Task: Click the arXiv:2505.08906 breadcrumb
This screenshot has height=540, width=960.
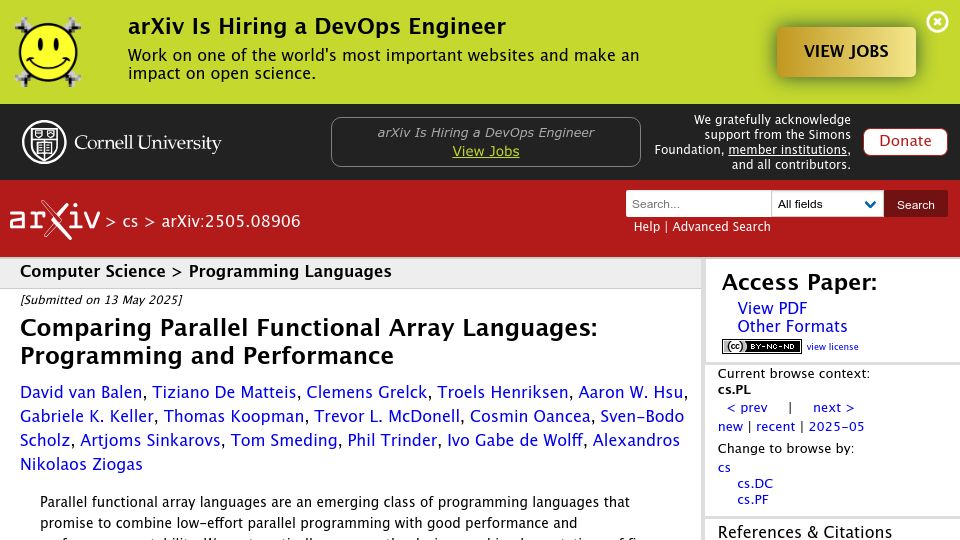Action: click(x=231, y=222)
